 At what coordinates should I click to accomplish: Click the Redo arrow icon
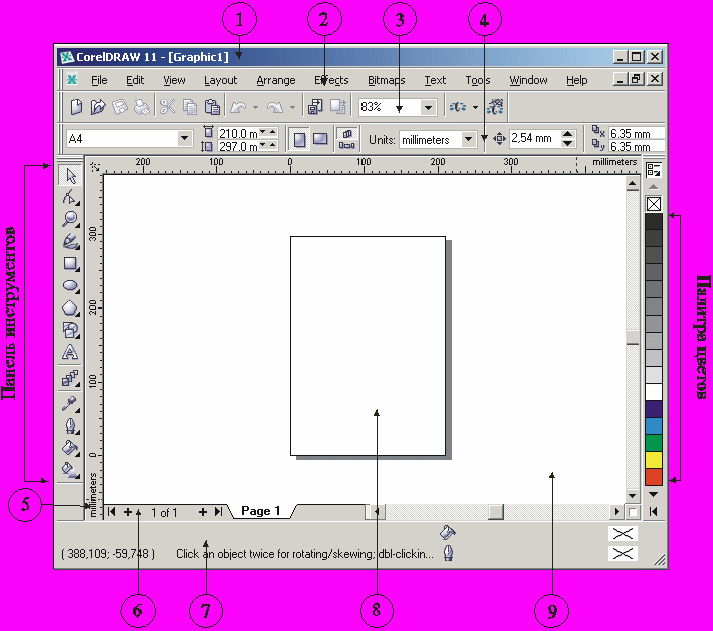[275, 107]
